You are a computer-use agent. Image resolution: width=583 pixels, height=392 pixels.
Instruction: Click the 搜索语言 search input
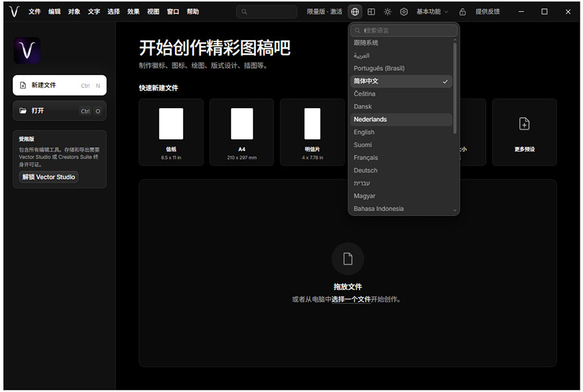(404, 30)
